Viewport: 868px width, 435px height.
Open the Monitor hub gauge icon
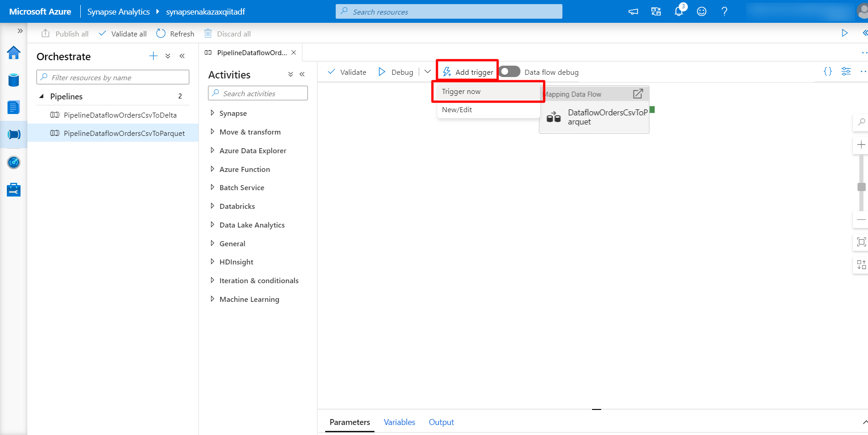pos(14,162)
